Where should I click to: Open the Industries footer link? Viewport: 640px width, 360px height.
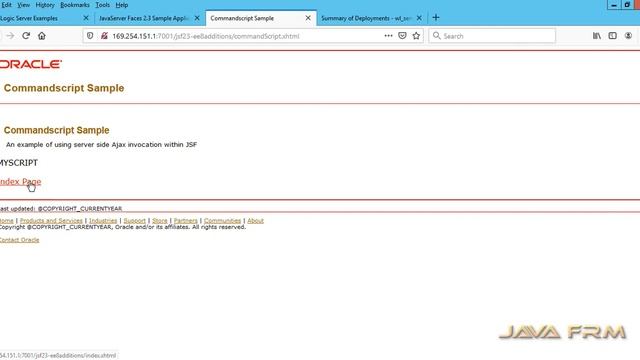103,220
